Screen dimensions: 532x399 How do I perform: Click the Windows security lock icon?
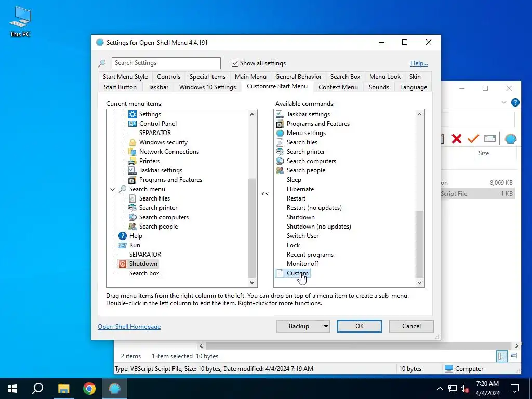click(132, 142)
